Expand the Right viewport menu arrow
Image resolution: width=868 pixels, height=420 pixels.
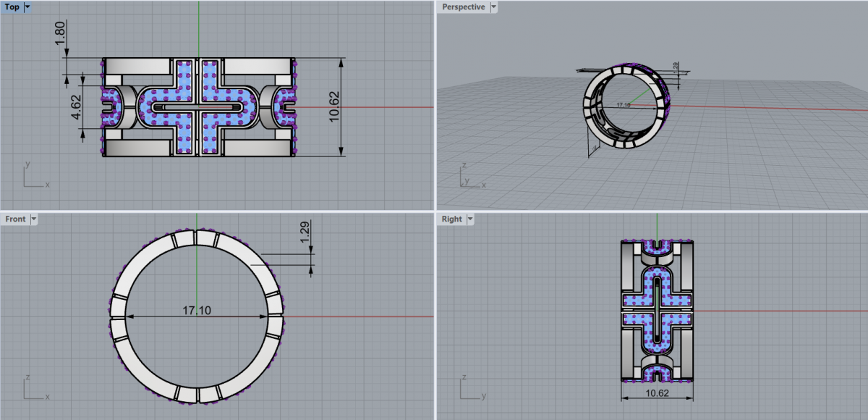click(470, 219)
